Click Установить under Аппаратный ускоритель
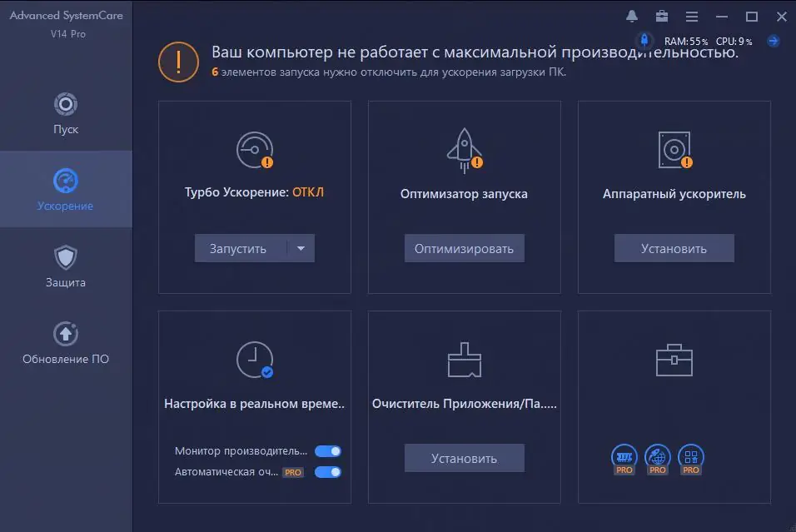The width and height of the screenshot is (796, 532). (x=674, y=247)
